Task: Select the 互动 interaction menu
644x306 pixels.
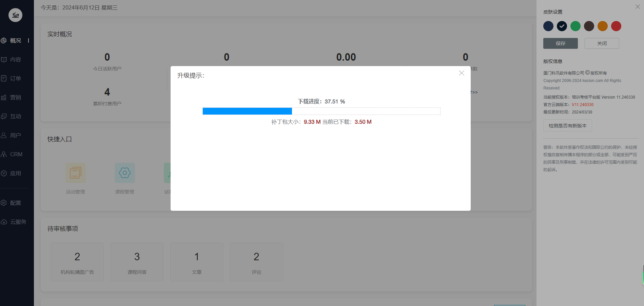Action: tap(15, 116)
